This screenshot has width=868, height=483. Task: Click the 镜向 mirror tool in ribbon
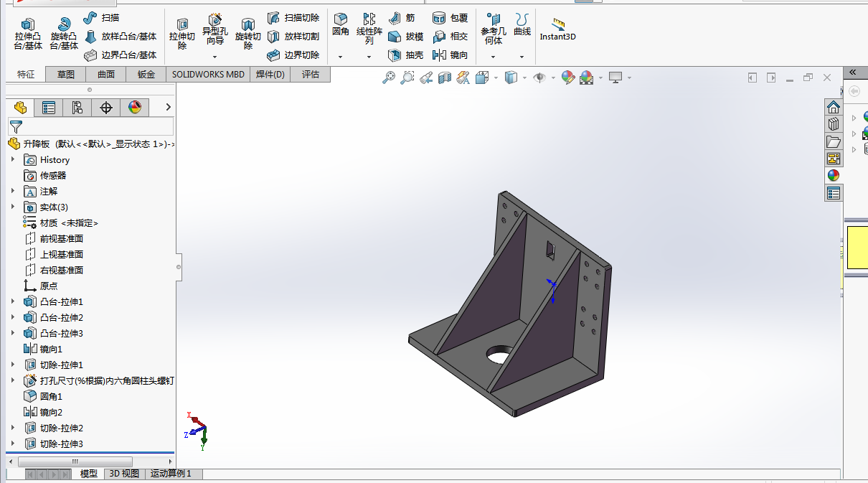450,55
